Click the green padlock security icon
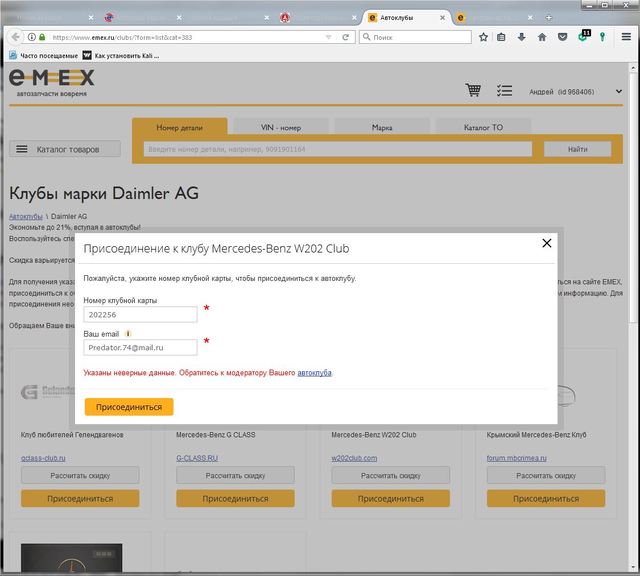 pyautogui.click(x=42, y=37)
